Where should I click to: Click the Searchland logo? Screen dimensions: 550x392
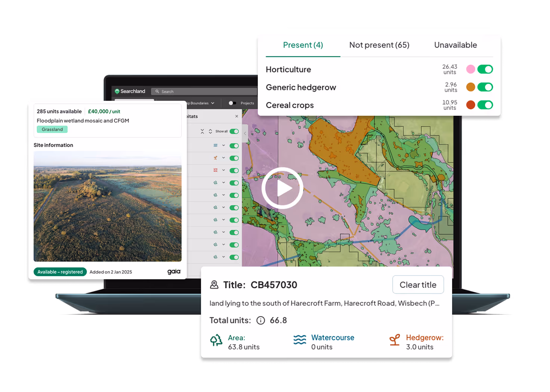click(130, 91)
